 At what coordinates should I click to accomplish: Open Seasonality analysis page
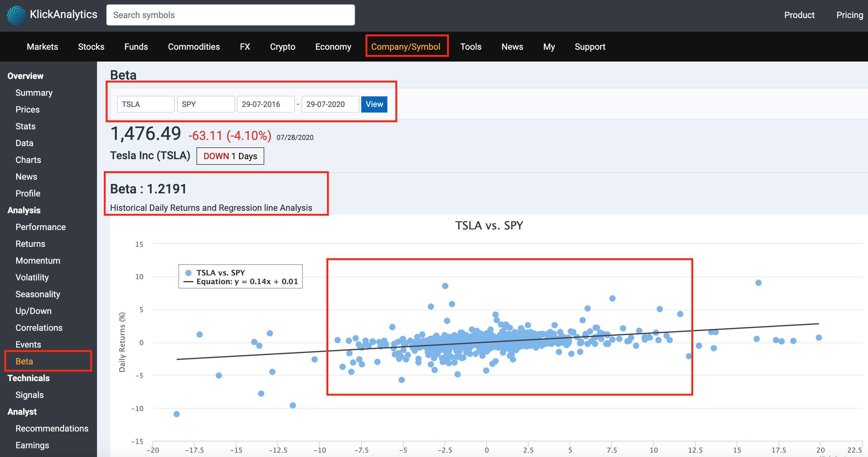(38, 294)
